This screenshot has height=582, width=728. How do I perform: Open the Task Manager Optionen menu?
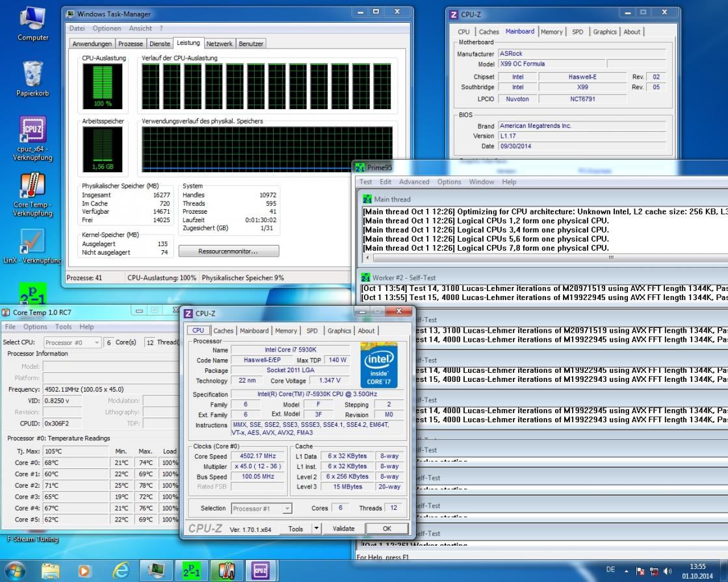(107, 29)
